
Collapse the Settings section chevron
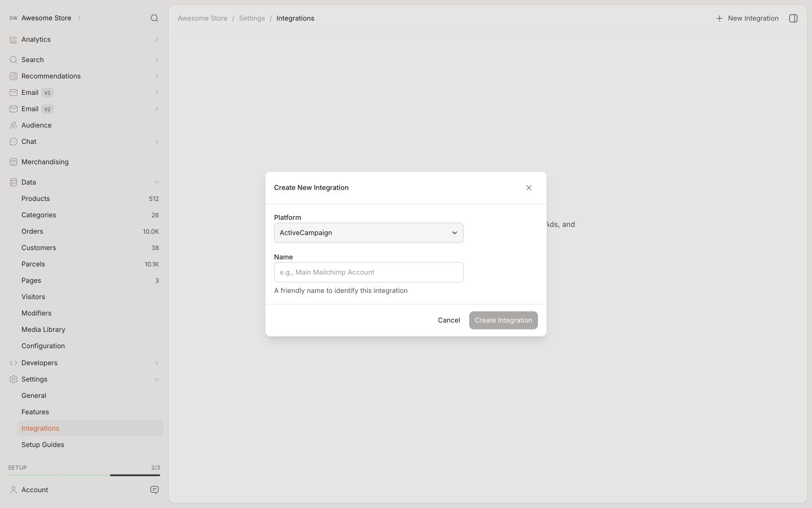click(157, 379)
